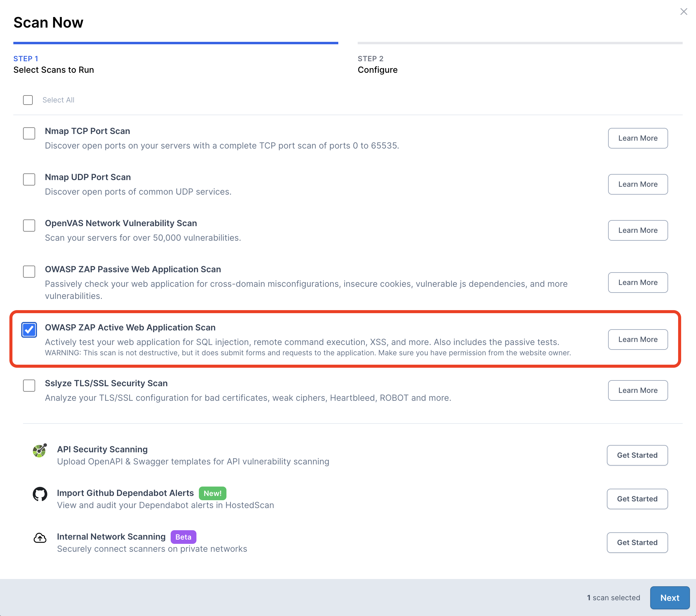The width and height of the screenshot is (696, 616).
Task: Enable the Nmap TCP Port Scan checkbox
Action: [x=29, y=133]
